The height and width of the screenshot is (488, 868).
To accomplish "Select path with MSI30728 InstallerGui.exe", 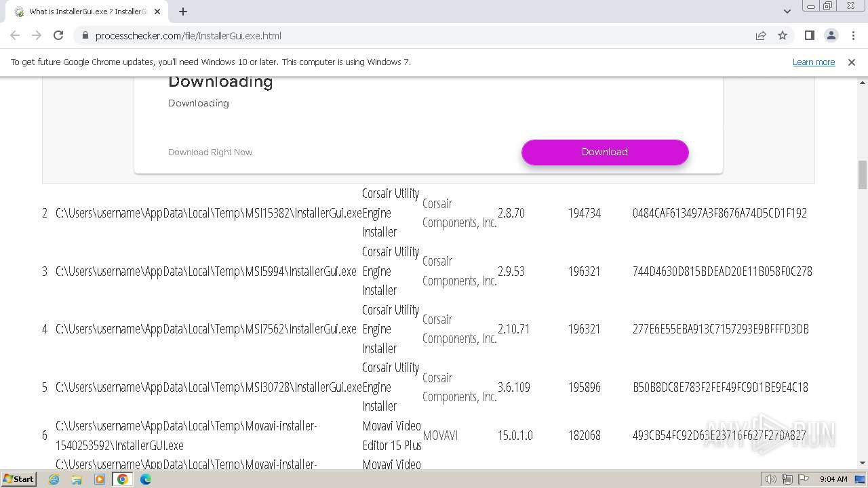I will tap(209, 387).
